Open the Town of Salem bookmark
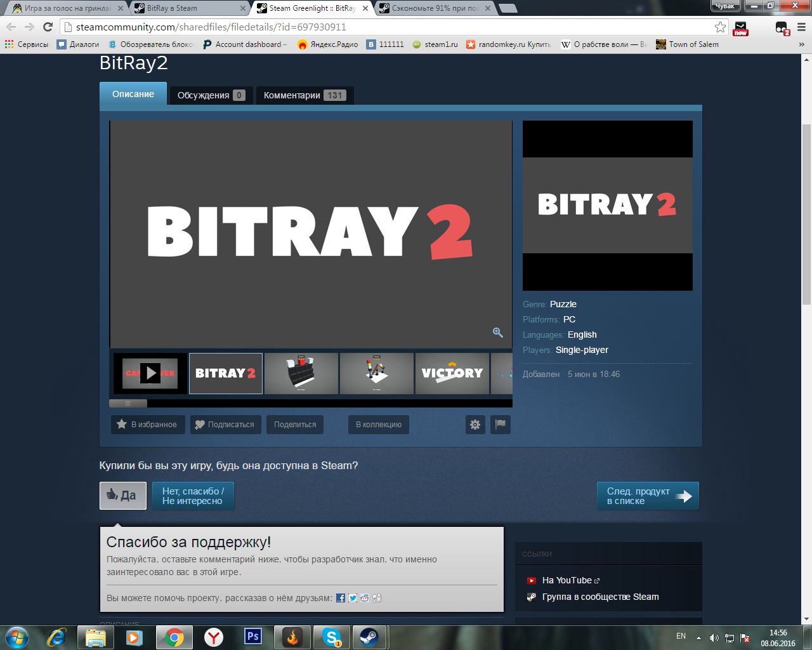Viewport: 812px width, 650px height. [x=688, y=44]
